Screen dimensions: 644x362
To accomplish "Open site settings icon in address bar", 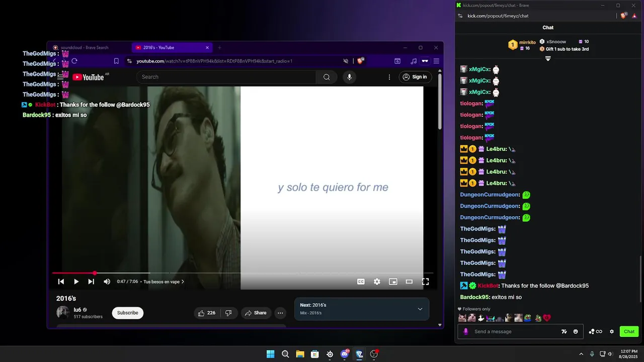I will (x=129, y=61).
